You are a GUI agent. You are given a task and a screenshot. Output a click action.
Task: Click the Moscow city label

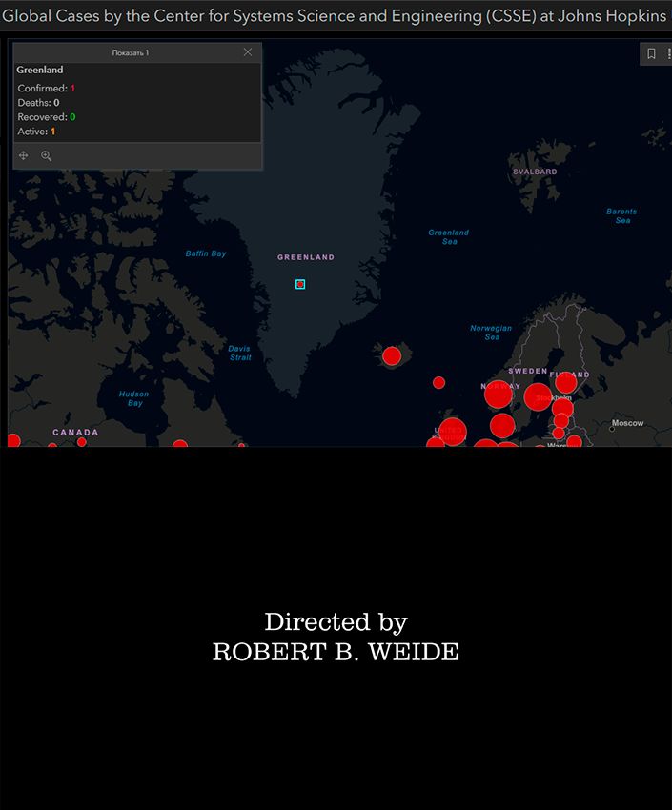(x=627, y=423)
